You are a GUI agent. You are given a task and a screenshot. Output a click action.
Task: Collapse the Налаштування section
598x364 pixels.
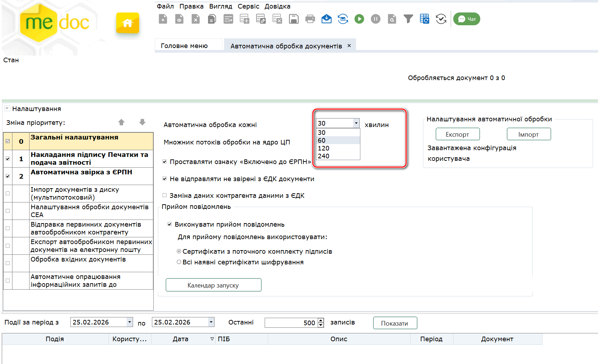point(7,109)
